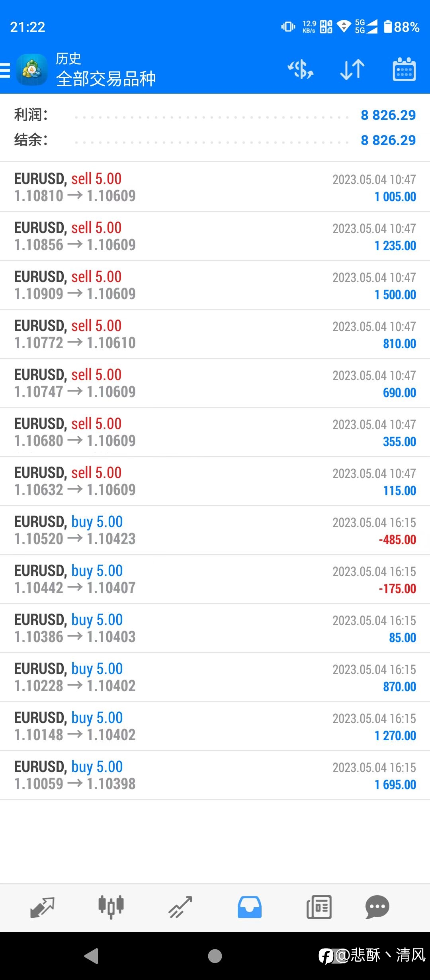Tap the MetaTrader 4 app logo

[32, 70]
